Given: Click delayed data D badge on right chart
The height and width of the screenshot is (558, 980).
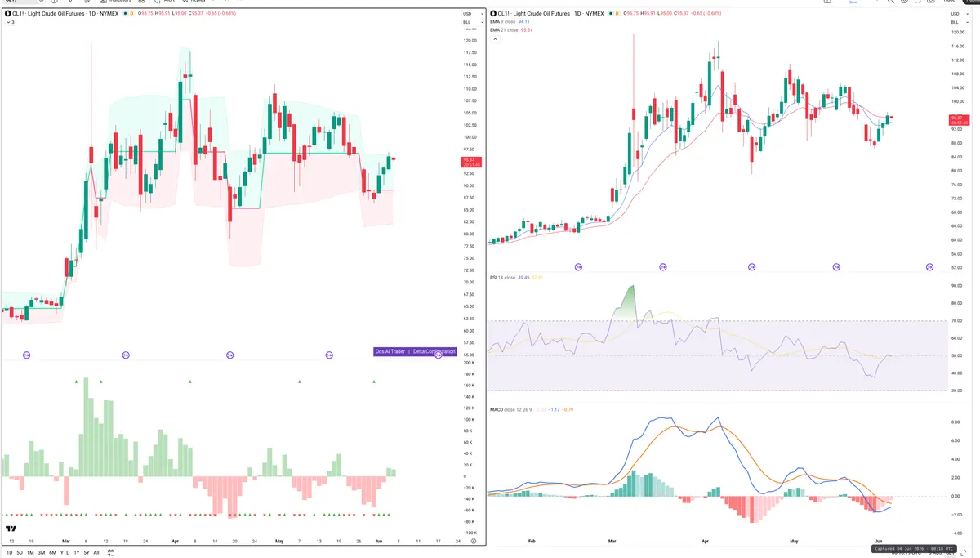Looking at the screenshot, I should pyautogui.click(x=617, y=14).
